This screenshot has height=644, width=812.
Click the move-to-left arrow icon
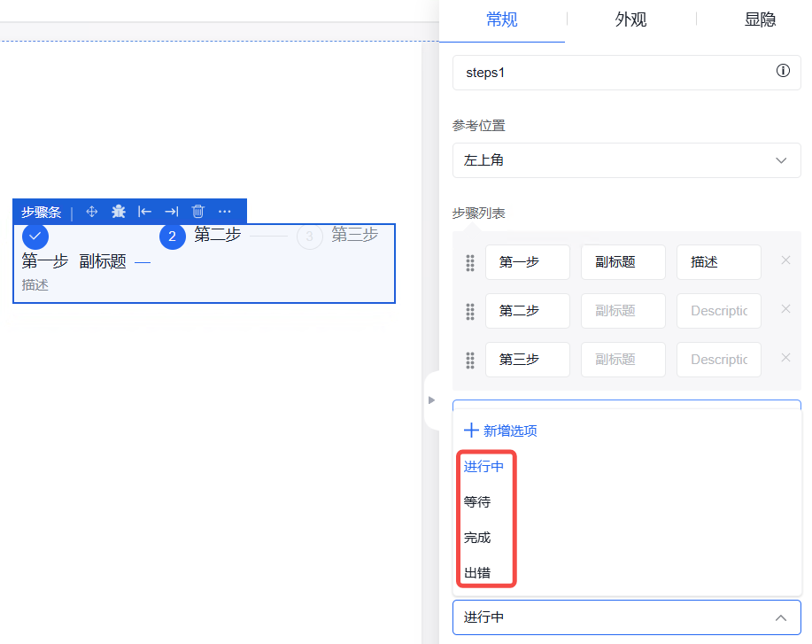click(x=145, y=212)
